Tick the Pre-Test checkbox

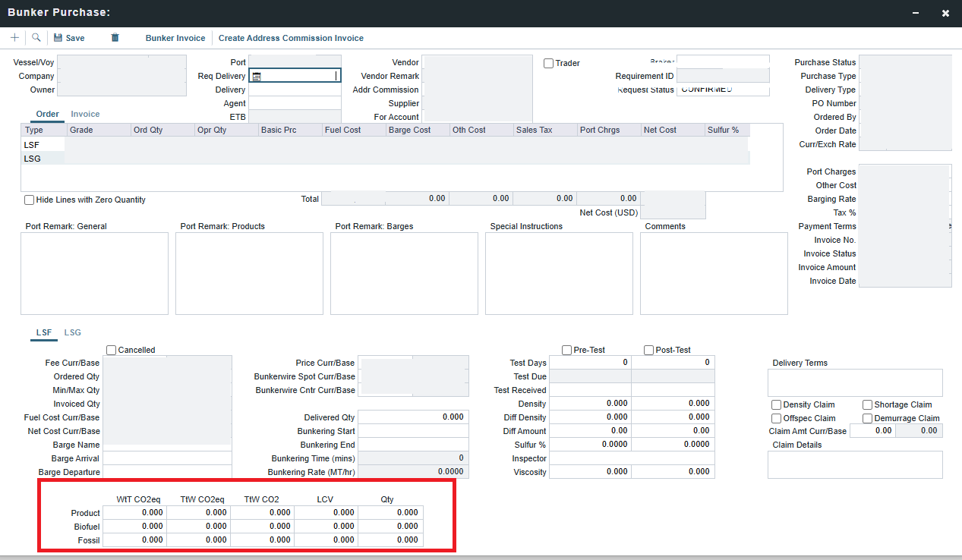pyautogui.click(x=567, y=351)
